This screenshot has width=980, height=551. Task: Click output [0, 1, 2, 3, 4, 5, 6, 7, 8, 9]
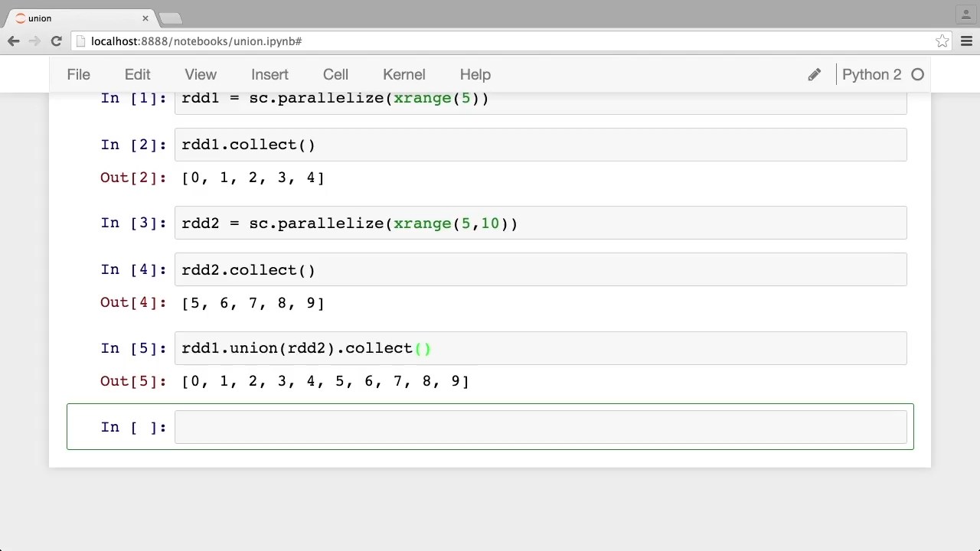(325, 381)
